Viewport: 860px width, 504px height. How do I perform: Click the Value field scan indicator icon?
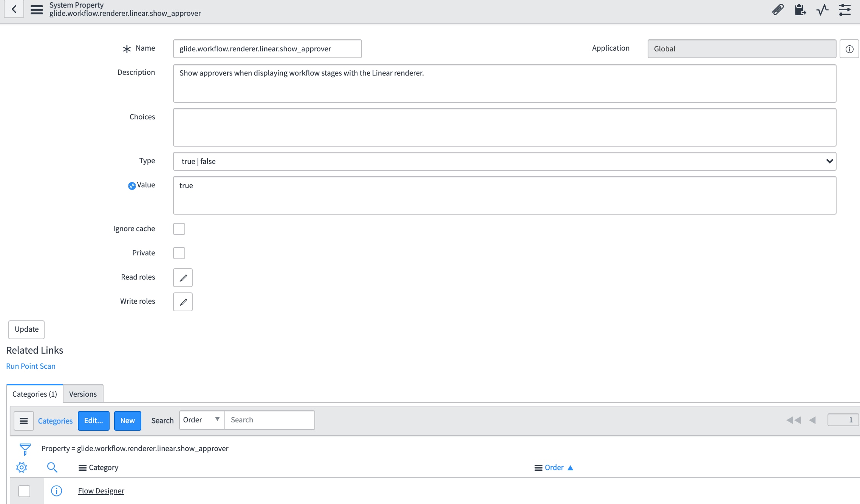point(131,186)
